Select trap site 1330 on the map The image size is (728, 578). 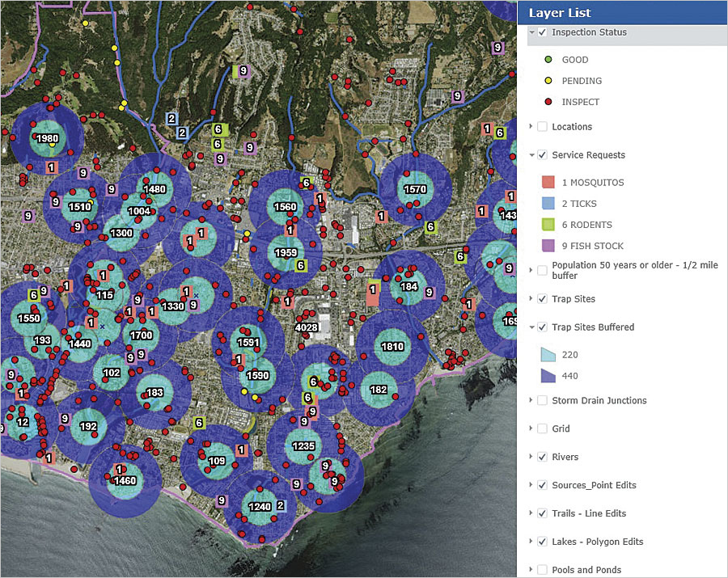(173, 306)
